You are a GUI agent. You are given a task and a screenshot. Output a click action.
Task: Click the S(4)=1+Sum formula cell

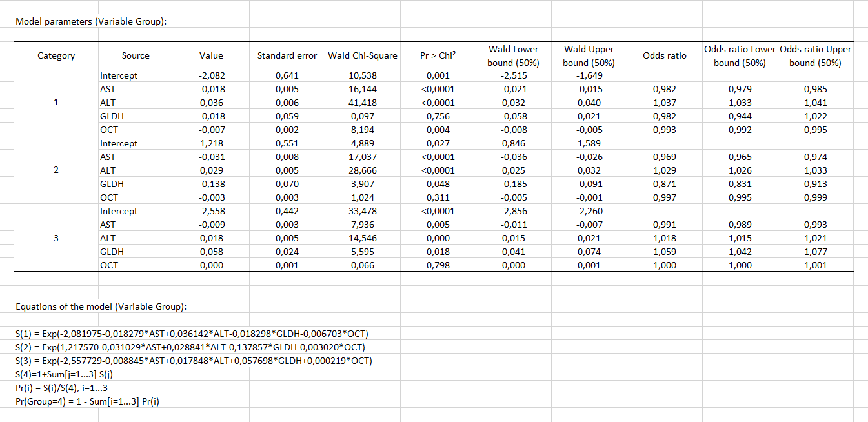coord(65,374)
